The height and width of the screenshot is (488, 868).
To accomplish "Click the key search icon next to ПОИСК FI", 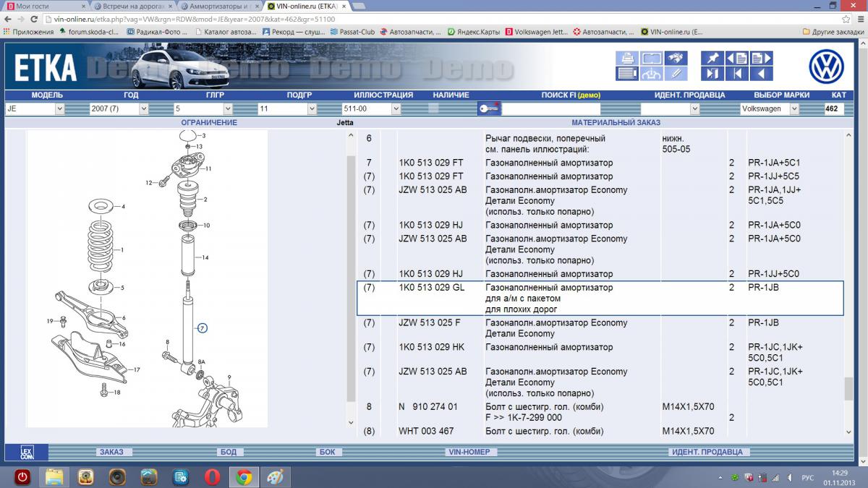I will click(489, 109).
